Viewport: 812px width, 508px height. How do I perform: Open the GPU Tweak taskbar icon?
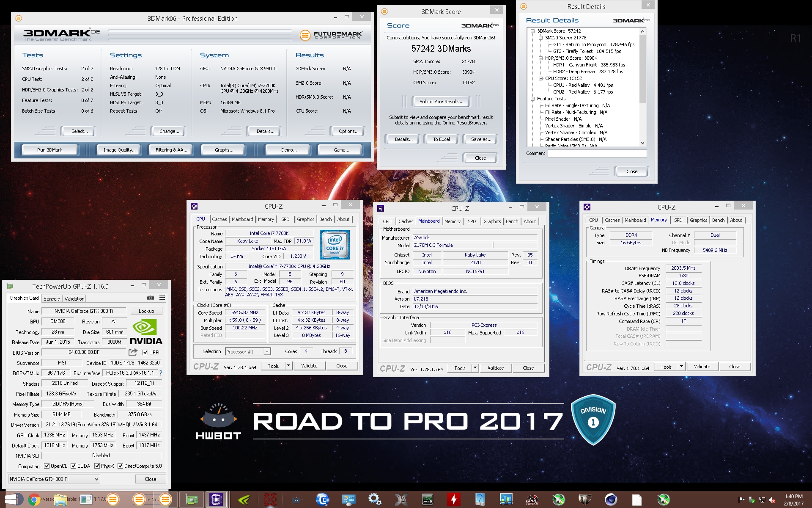[x=532, y=500]
